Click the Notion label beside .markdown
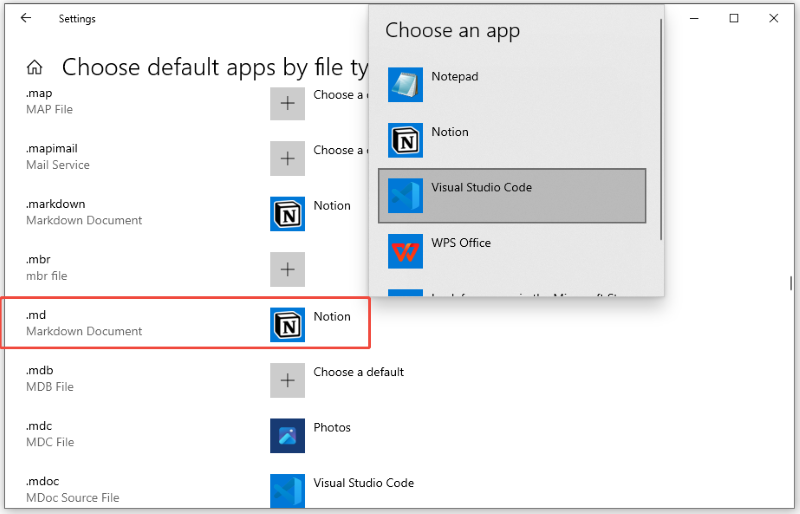Screen dimensions: 800x514 332,206
